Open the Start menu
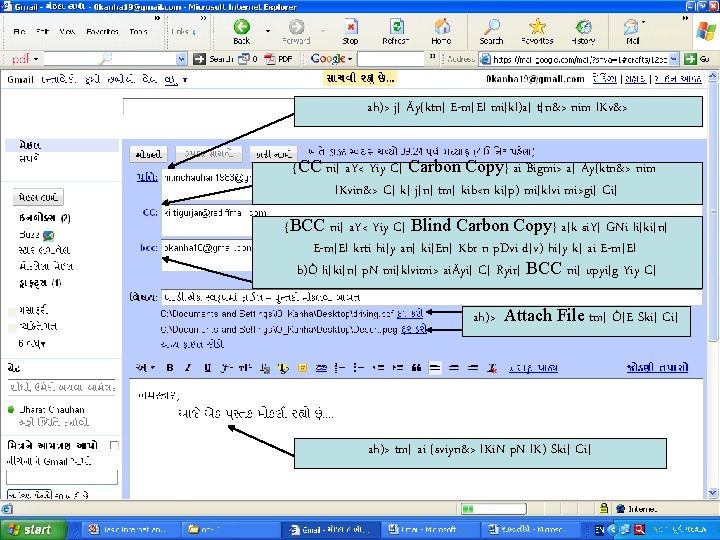The width and height of the screenshot is (720, 540). pyautogui.click(x=33, y=529)
